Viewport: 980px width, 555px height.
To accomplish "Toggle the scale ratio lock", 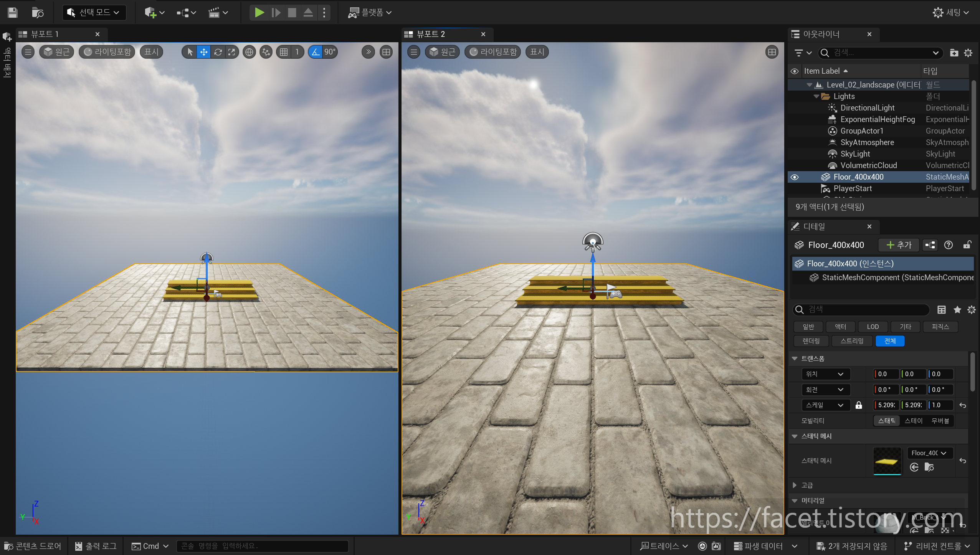I will coord(859,405).
